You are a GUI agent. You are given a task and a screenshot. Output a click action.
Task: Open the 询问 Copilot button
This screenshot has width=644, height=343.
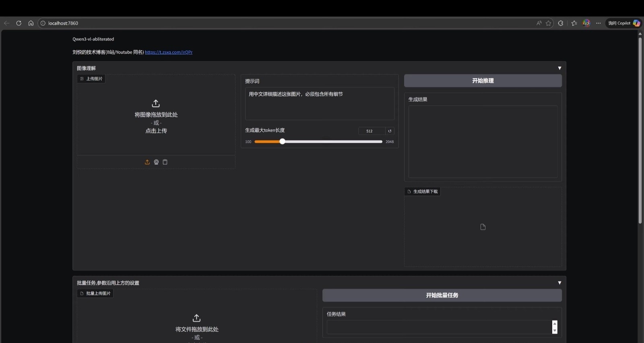coord(623,23)
